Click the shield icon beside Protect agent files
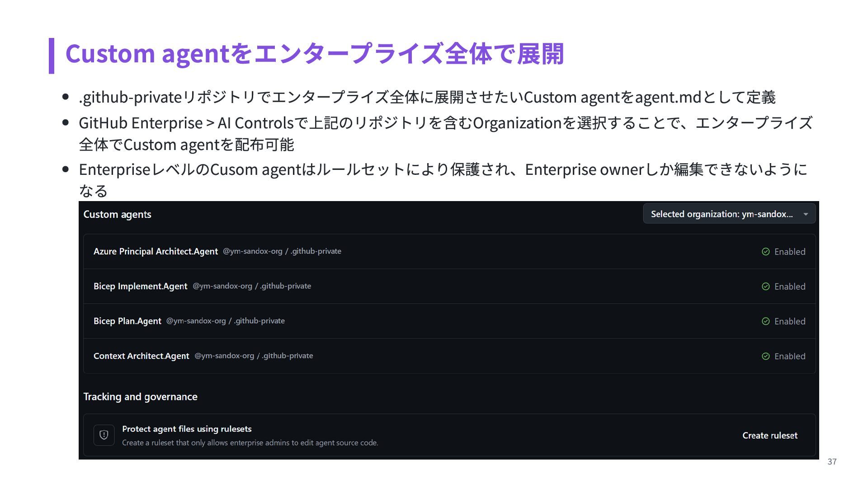868x488 pixels. pos(104,435)
